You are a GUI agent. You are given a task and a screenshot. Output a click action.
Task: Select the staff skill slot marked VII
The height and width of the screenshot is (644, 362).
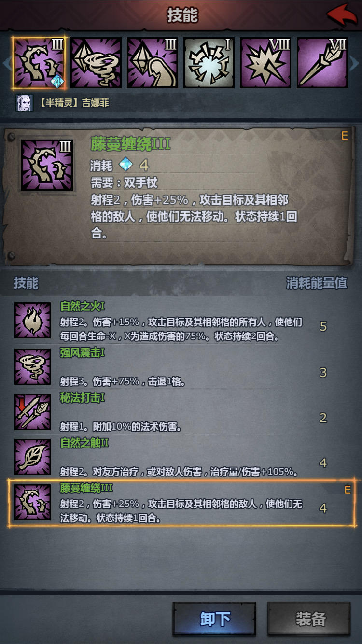click(322, 63)
